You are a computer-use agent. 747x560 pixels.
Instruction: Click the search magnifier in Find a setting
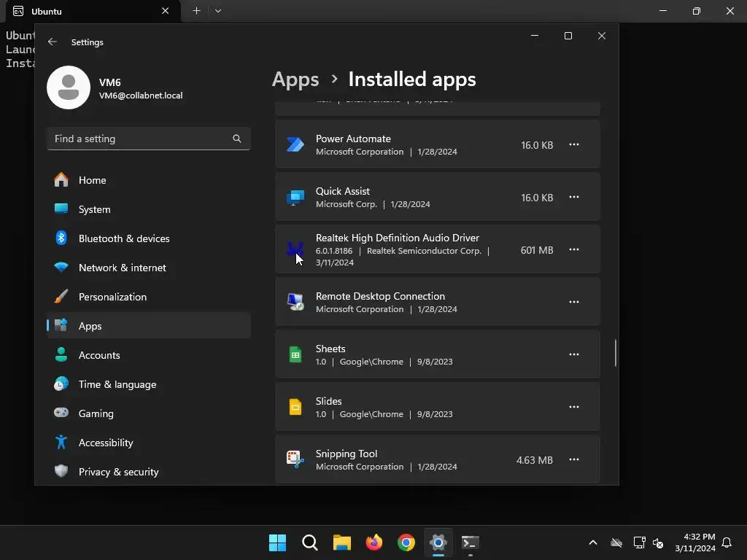point(237,139)
